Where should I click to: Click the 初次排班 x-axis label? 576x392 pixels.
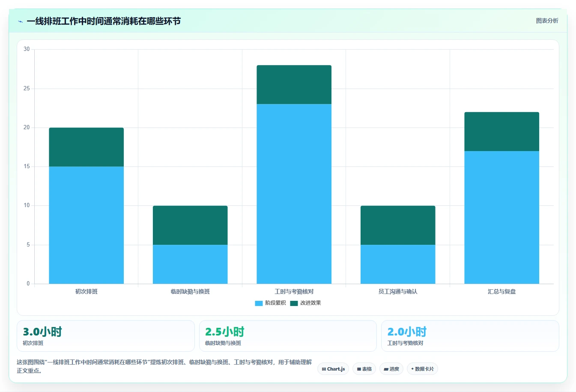pyautogui.click(x=87, y=291)
